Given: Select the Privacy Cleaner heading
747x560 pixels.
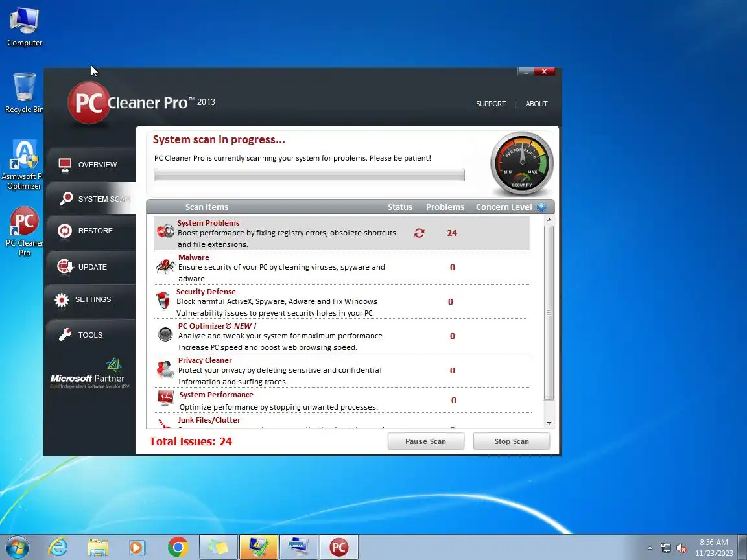Looking at the screenshot, I should click(205, 360).
